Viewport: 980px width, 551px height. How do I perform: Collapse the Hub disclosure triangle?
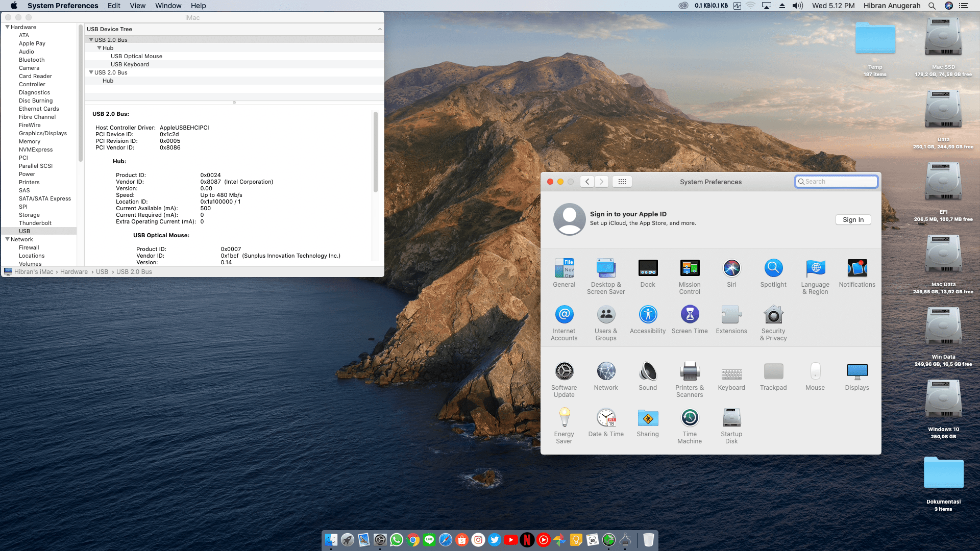tap(100, 48)
